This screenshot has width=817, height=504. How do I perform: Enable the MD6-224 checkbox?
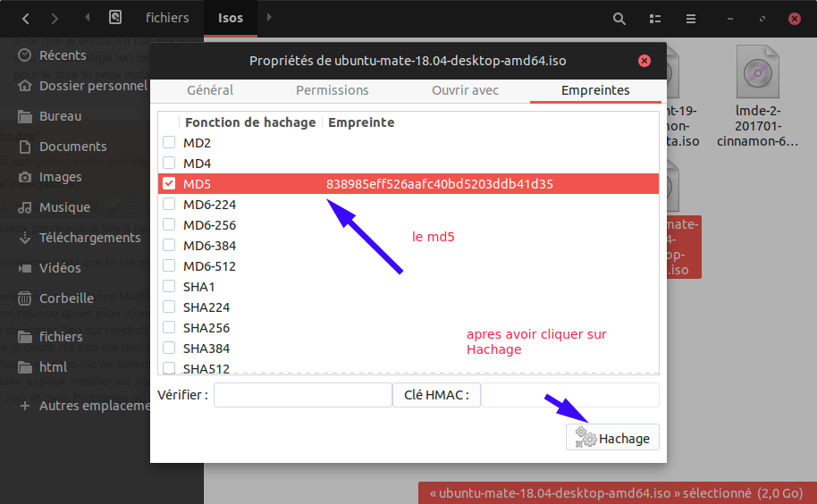(x=169, y=204)
